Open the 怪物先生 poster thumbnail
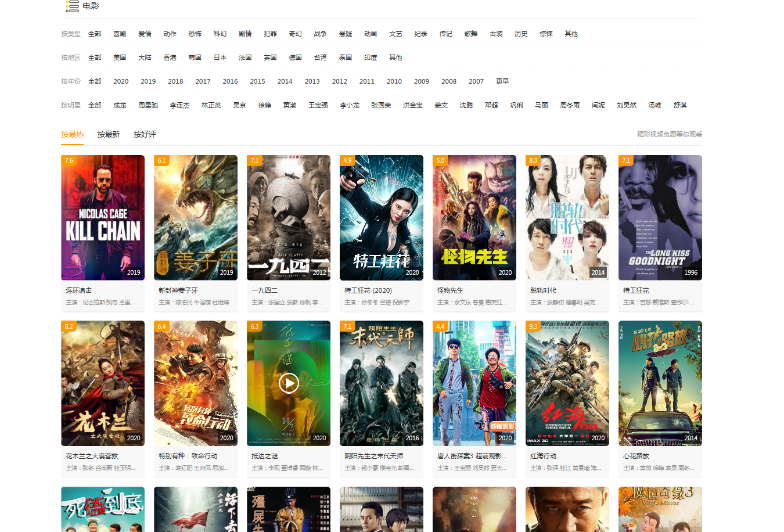Viewport: 784px width, 532px height. tap(474, 218)
